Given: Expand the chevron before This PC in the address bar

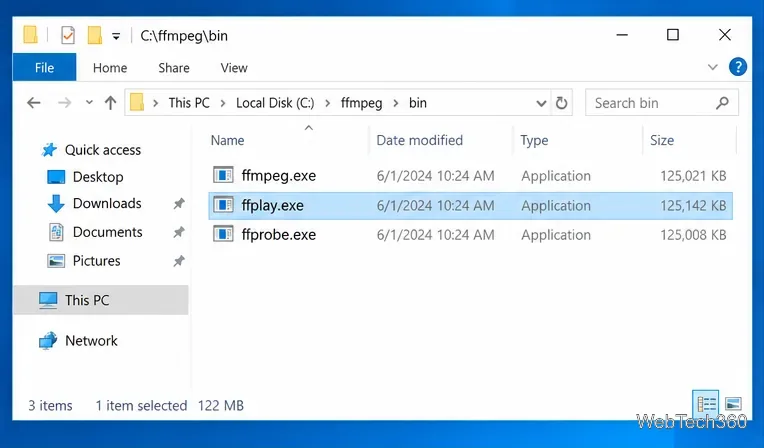Looking at the screenshot, I should 155,103.
